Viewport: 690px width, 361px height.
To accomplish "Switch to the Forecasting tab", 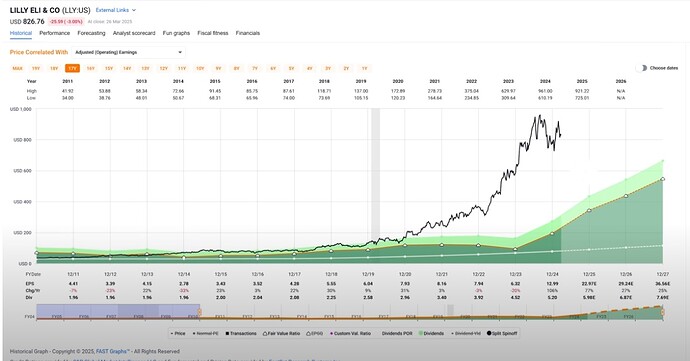I will pos(92,33).
